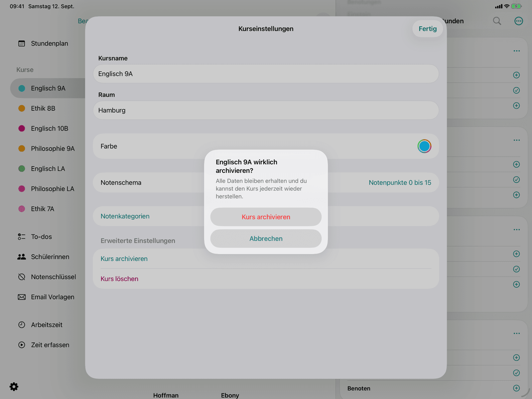This screenshot has width=532, height=399.
Task: Select Englisch 10B course in sidebar
Action: pos(49,128)
